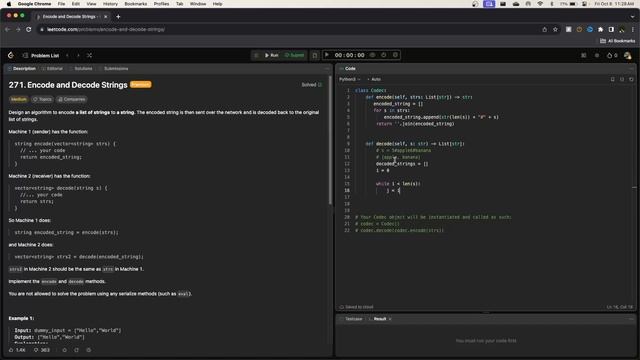This screenshot has width=640, height=360.
Task: Click the Medium difficulty tag
Action: click(x=18, y=99)
